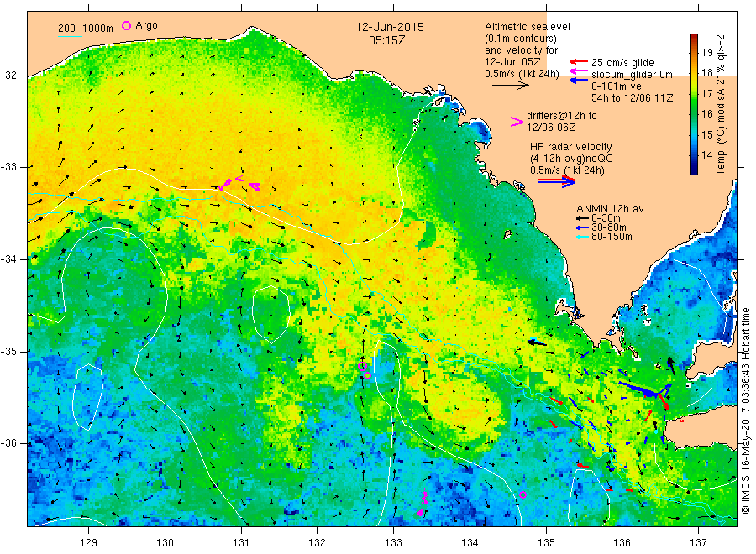756x554 pixels.
Task: Click the cyan ANMN 80-150m legend arrow
Action: 583,237
